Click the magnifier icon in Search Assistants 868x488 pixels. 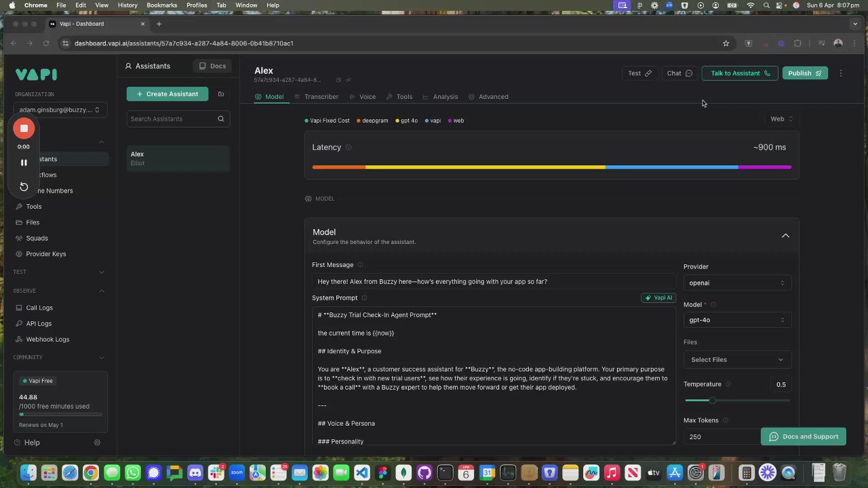[x=220, y=119]
